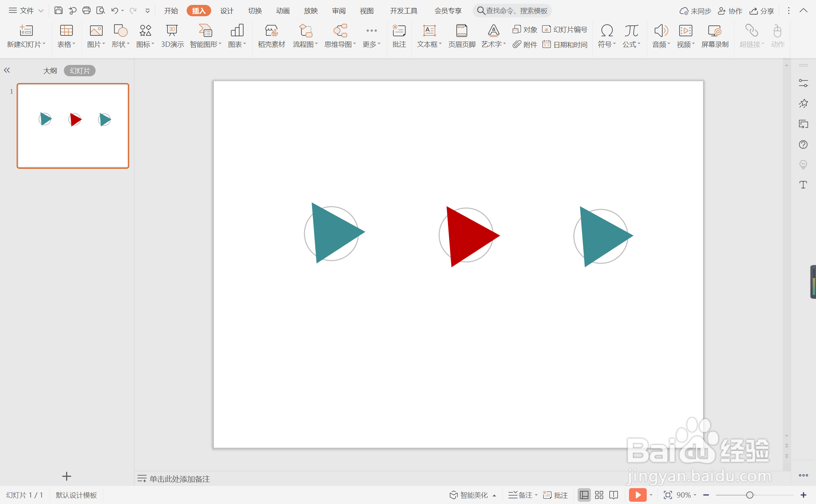
Task: Click the 3D演示 icon
Action: (172, 36)
